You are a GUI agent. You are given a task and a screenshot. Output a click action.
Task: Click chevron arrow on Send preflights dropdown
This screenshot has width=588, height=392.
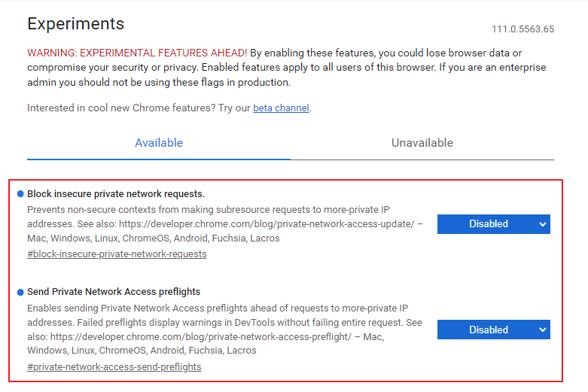coord(542,330)
